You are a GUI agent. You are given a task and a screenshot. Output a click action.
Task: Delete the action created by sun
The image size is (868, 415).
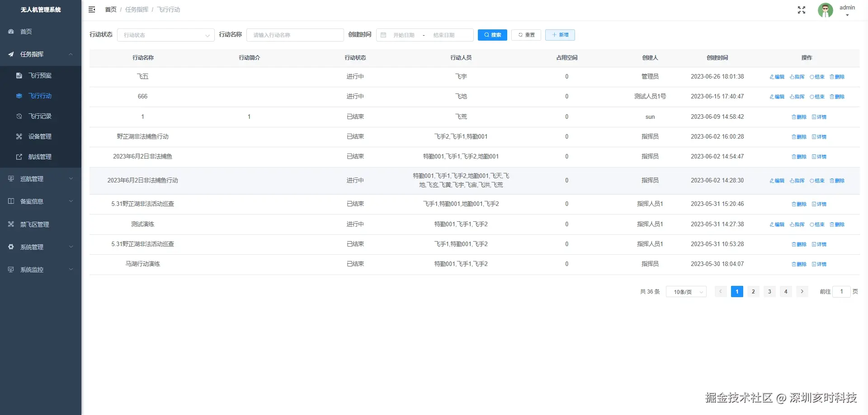tap(799, 117)
